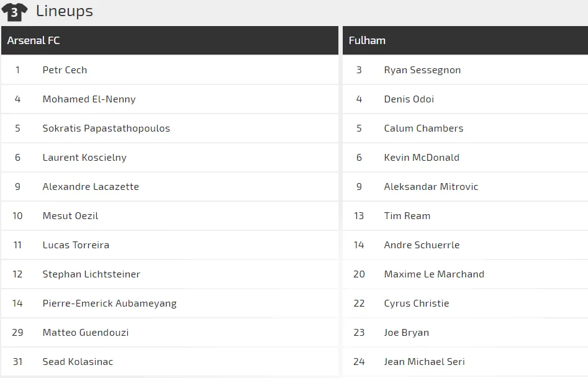This screenshot has width=588, height=378.
Task: Click Mesut Oezil name
Action: pos(70,215)
